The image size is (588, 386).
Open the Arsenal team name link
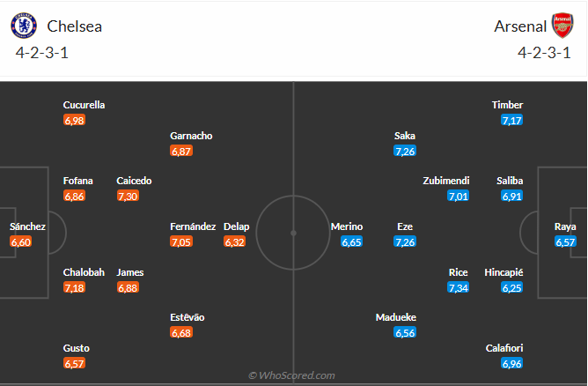519,26
